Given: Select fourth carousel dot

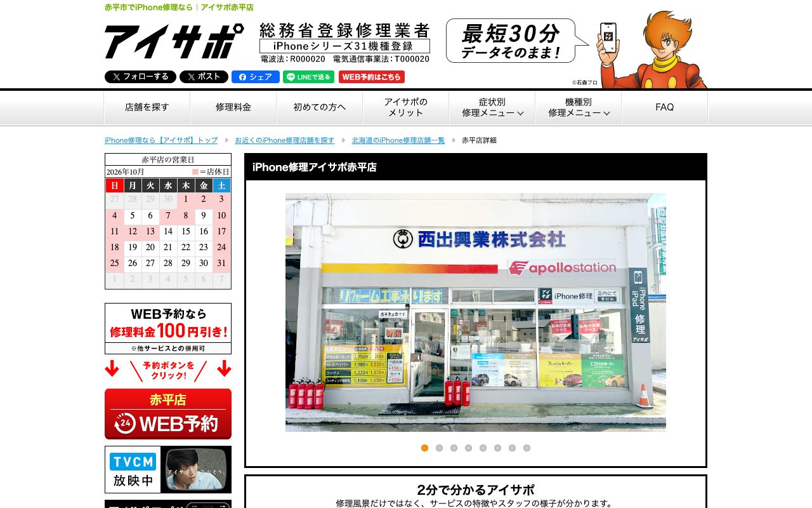Looking at the screenshot, I should (x=468, y=448).
